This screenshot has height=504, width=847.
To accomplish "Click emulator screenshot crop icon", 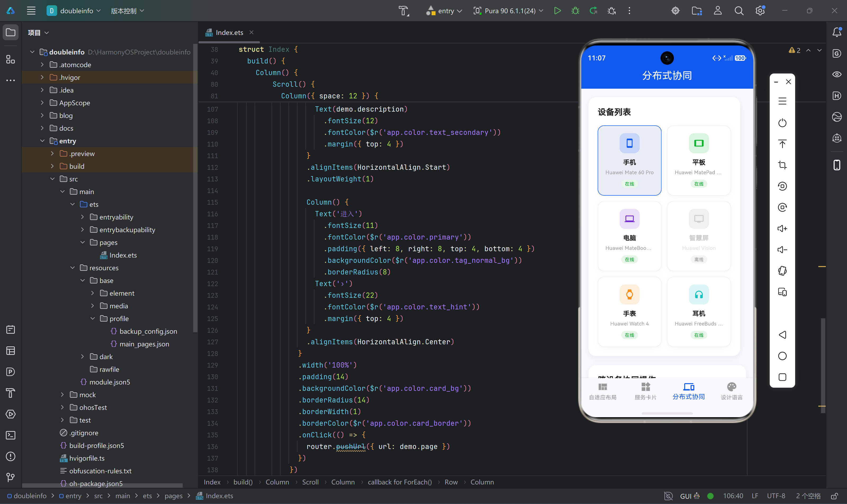I will click(782, 165).
